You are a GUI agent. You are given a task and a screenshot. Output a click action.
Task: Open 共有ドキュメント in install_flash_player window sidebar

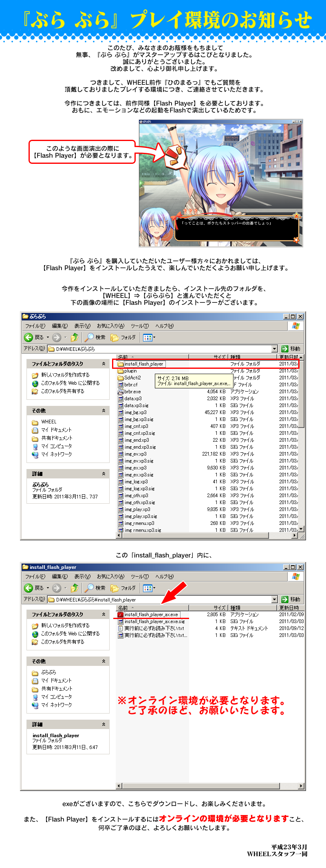point(52,688)
